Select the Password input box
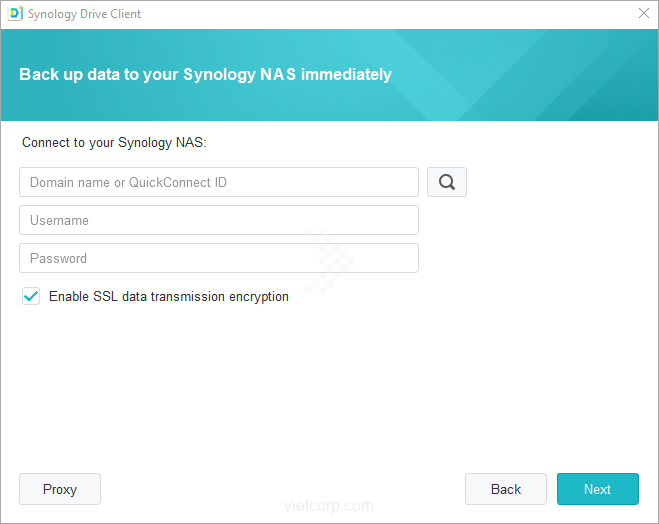The height and width of the screenshot is (524, 659). tap(218, 258)
